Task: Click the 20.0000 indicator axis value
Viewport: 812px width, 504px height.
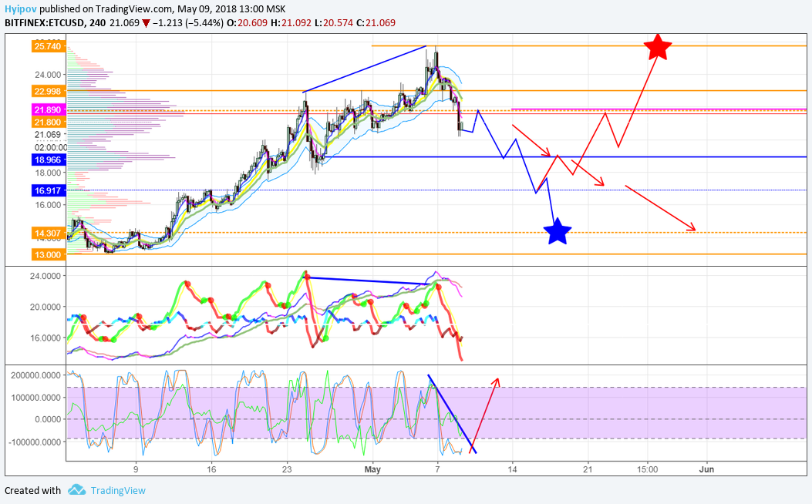Action: (x=45, y=307)
